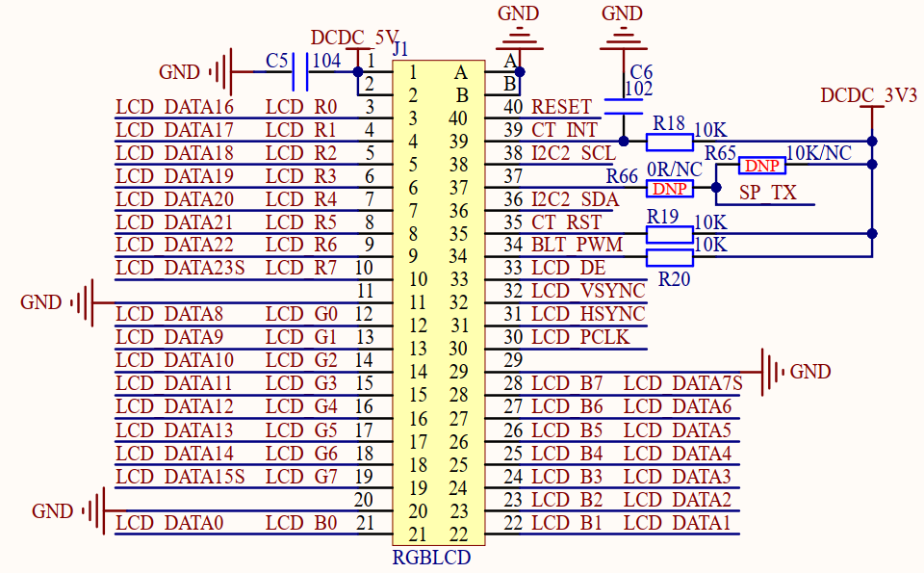
Task: Select the RESET net label
Action: click(561, 107)
